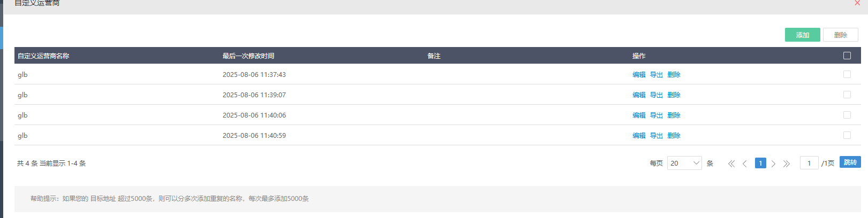The width and height of the screenshot is (868, 218).
Task: Check the row modified at 11:37:43
Action: point(847,74)
